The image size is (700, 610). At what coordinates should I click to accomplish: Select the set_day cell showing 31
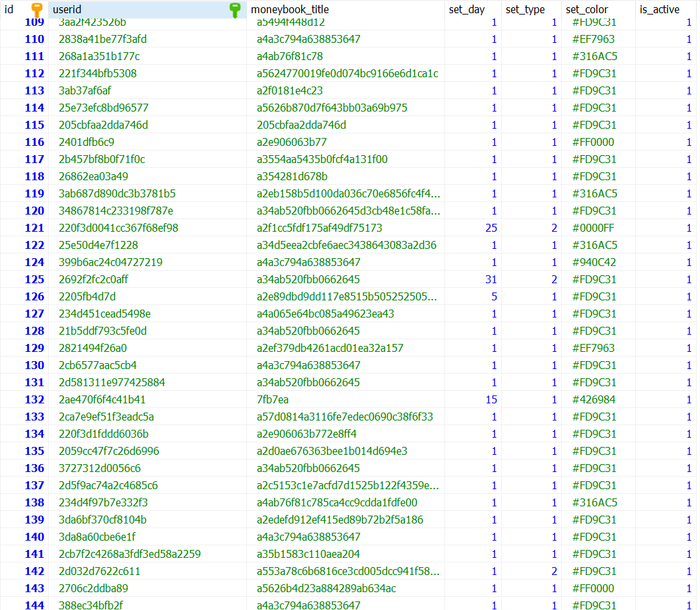(x=491, y=279)
